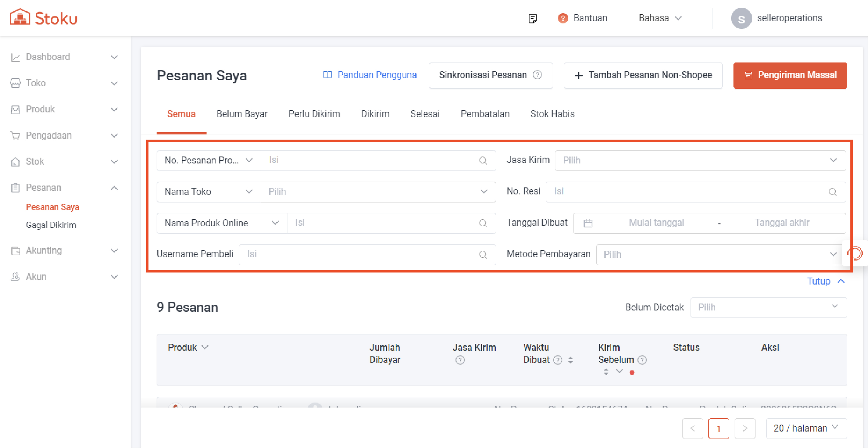
Task: Click the Bantuan help question icon
Action: pos(562,18)
